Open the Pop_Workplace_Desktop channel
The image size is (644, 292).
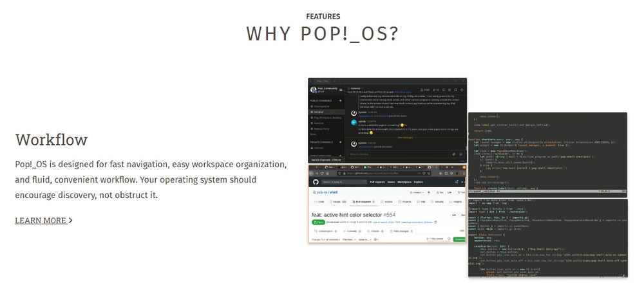click(x=327, y=118)
